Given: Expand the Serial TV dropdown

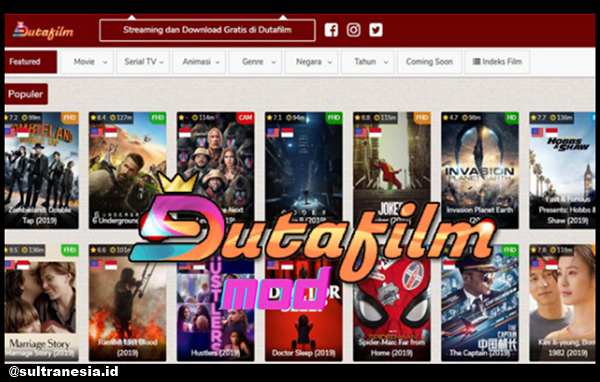Looking at the screenshot, I should point(143,62).
